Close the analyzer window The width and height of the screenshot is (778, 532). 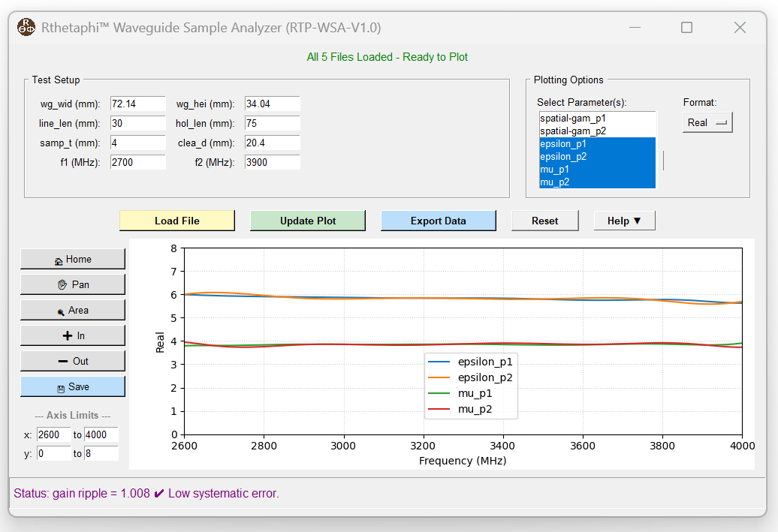pos(740,27)
